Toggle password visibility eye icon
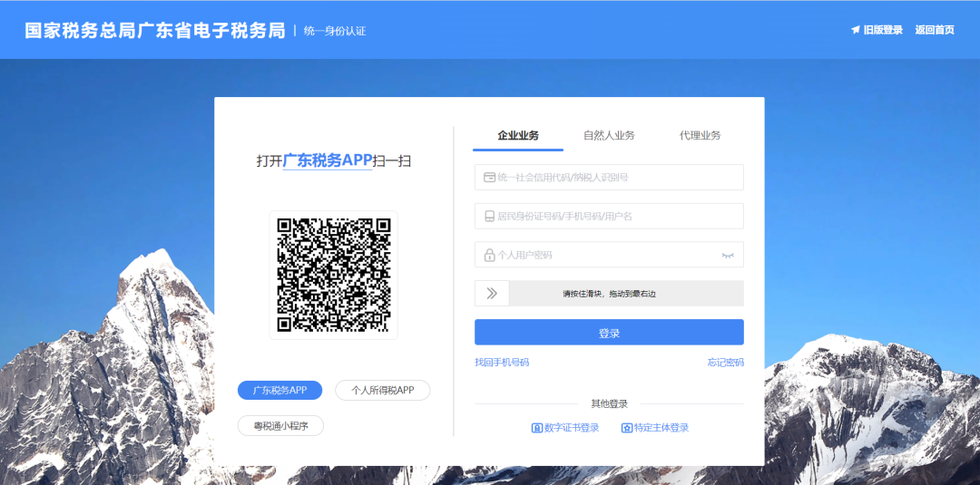The width and height of the screenshot is (980, 485). tap(728, 256)
